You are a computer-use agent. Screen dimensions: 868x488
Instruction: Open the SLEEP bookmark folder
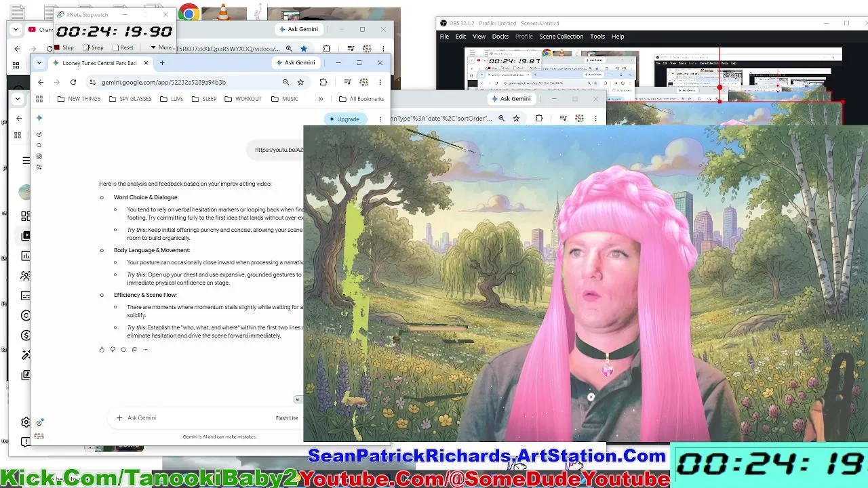click(204, 99)
